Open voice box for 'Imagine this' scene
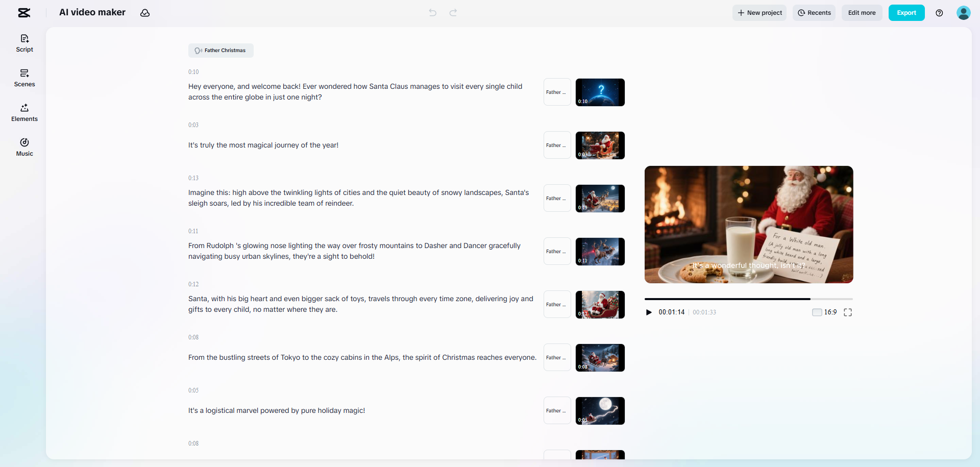Screen dimensions: 980x467 pos(557,199)
